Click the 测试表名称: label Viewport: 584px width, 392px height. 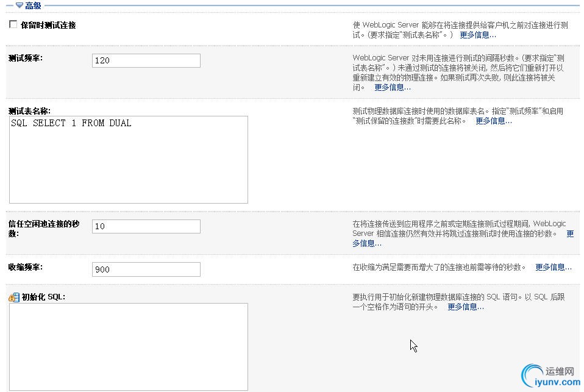pos(29,111)
